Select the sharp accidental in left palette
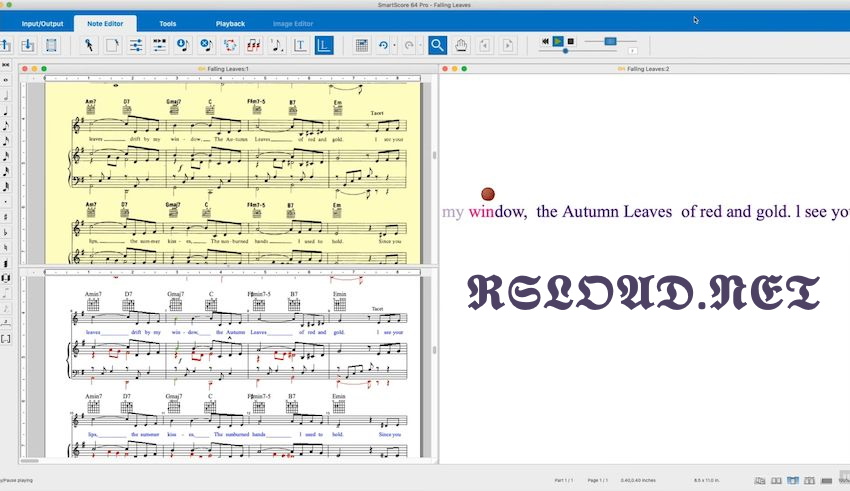Screen dimensions: 850x491 click(6, 215)
